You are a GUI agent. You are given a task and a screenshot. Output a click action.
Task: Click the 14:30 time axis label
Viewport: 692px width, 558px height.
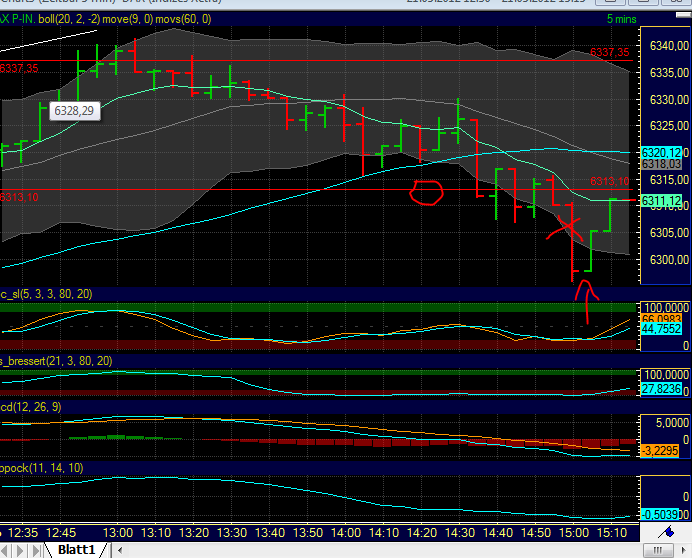(x=459, y=533)
